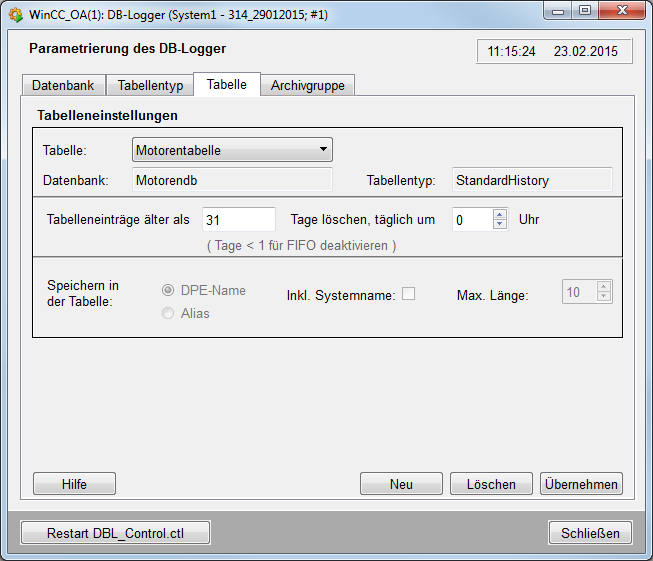Click the Datenbank field showing Motorendb
This screenshot has width=653, height=561.
click(232, 180)
